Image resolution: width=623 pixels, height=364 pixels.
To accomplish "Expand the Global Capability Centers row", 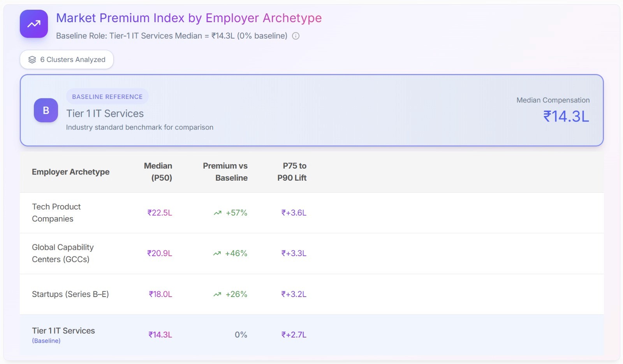I will [62, 253].
